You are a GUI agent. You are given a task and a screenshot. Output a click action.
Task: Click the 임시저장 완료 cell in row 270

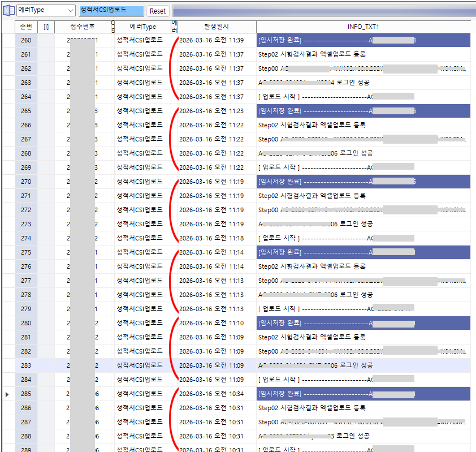click(364, 182)
